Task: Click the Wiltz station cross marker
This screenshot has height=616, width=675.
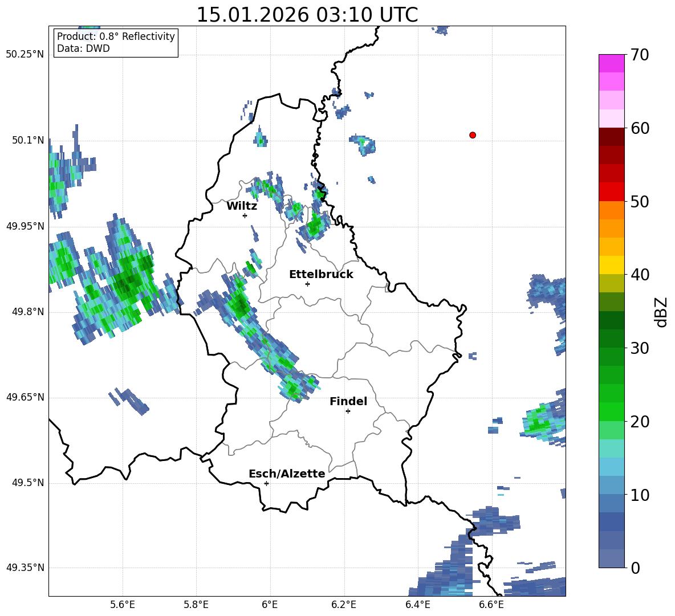Action: (x=245, y=215)
